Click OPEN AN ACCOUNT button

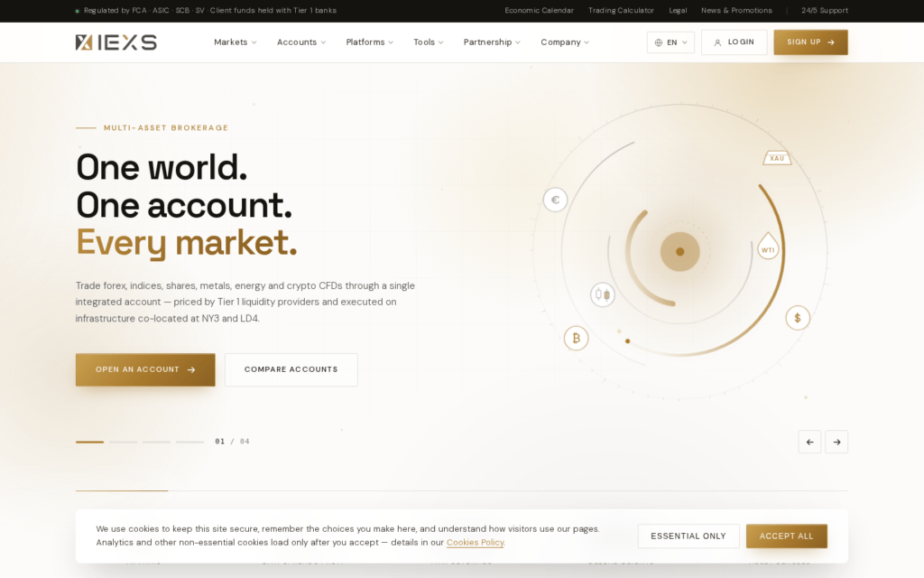pos(145,369)
